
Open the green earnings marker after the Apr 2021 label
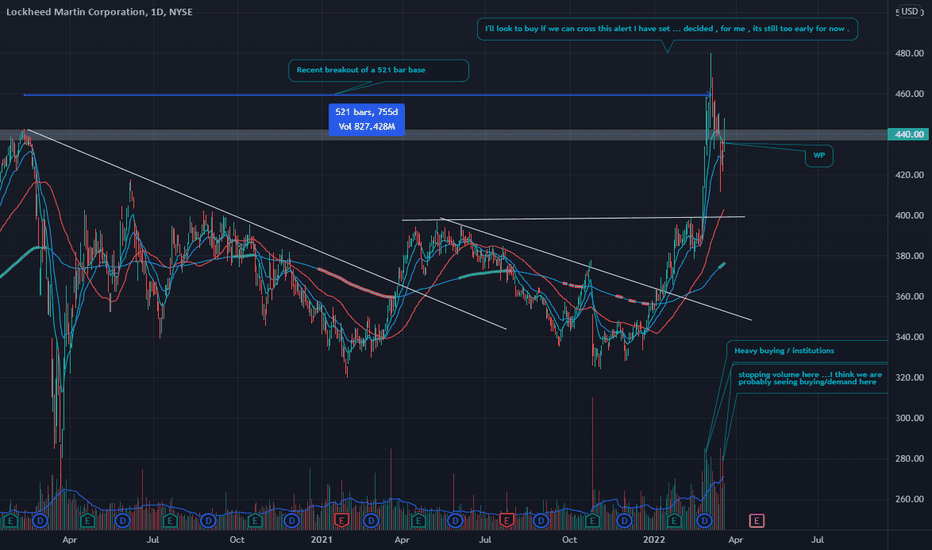(418, 521)
